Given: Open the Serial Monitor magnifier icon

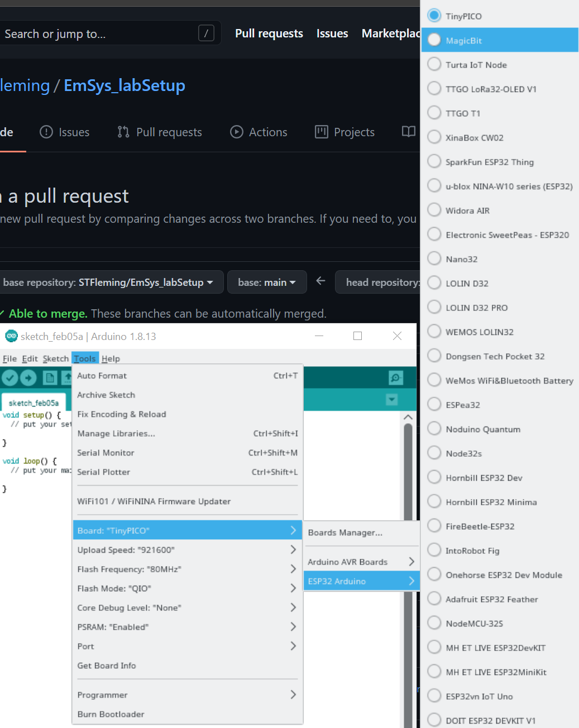Looking at the screenshot, I should (396, 378).
